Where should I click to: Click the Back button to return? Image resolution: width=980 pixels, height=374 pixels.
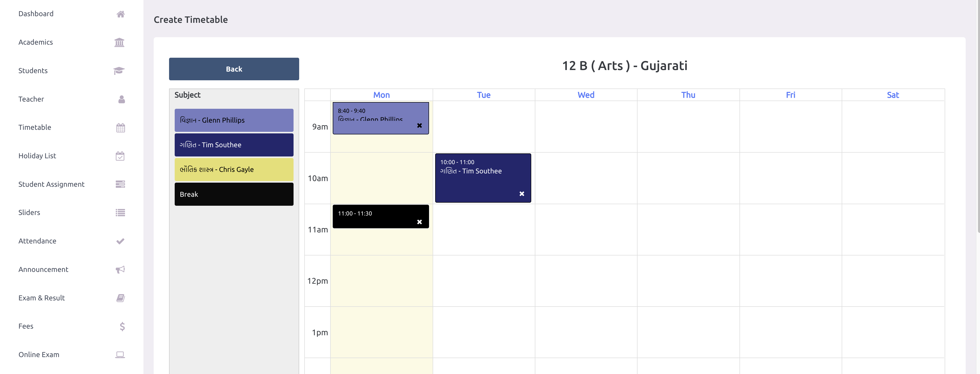(x=234, y=68)
